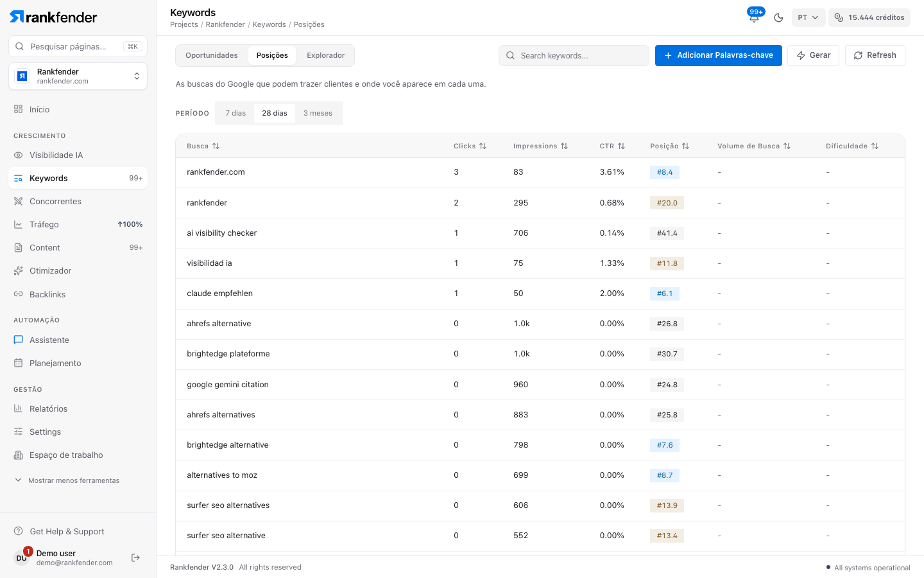Screen dimensions: 924x578
Task: Go to Tráfego section
Action: (78, 225)
